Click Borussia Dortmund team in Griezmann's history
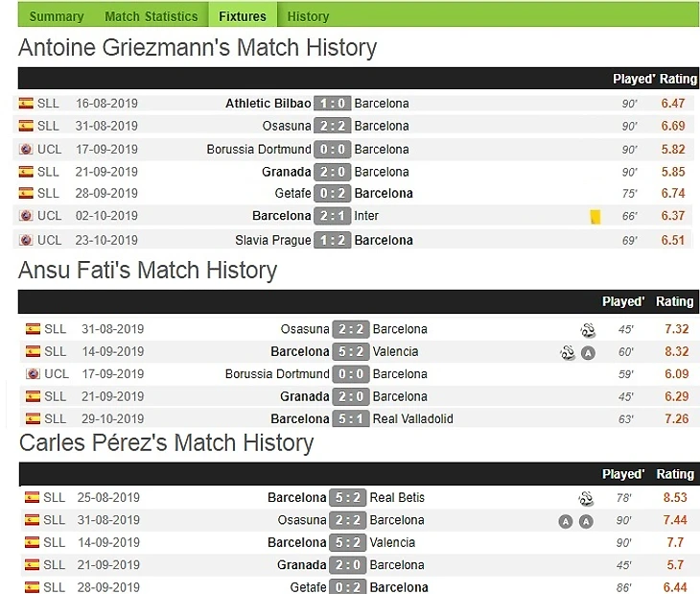This screenshot has height=594, width=700. pyautogui.click(x=259, y=149)
